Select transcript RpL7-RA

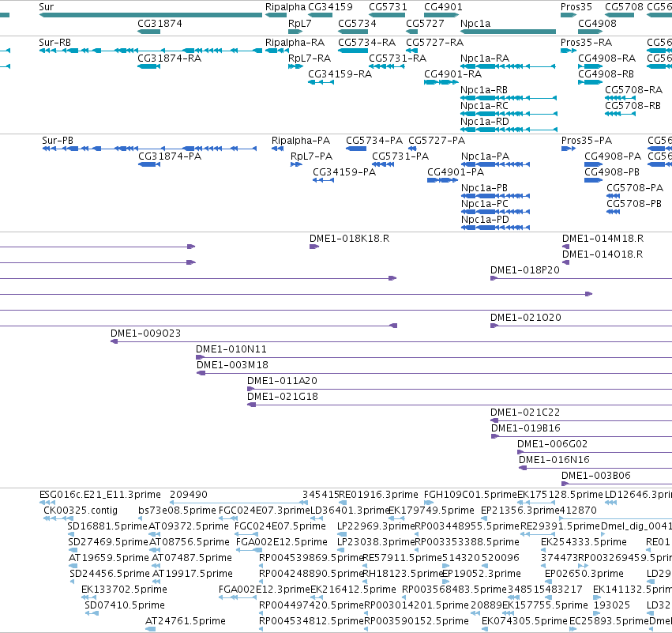click(x=295, y=66)
